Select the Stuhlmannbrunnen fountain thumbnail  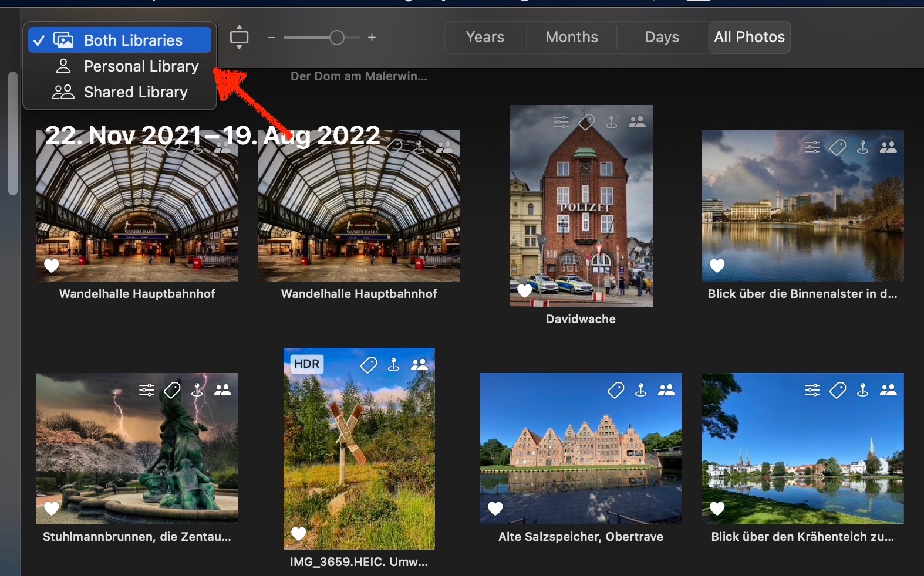[137, 449]
